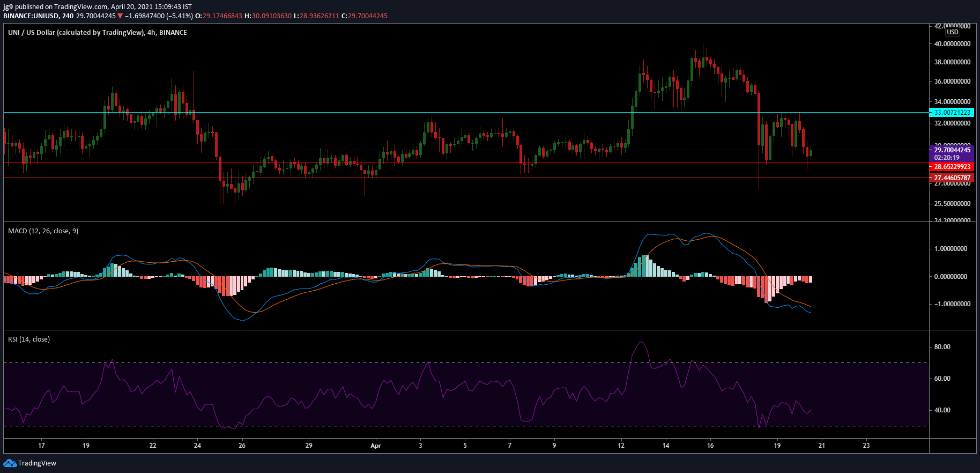Select the 26 date label on time axis
Viewport: 980px width, 473px height.
click(x=242, y=446)
